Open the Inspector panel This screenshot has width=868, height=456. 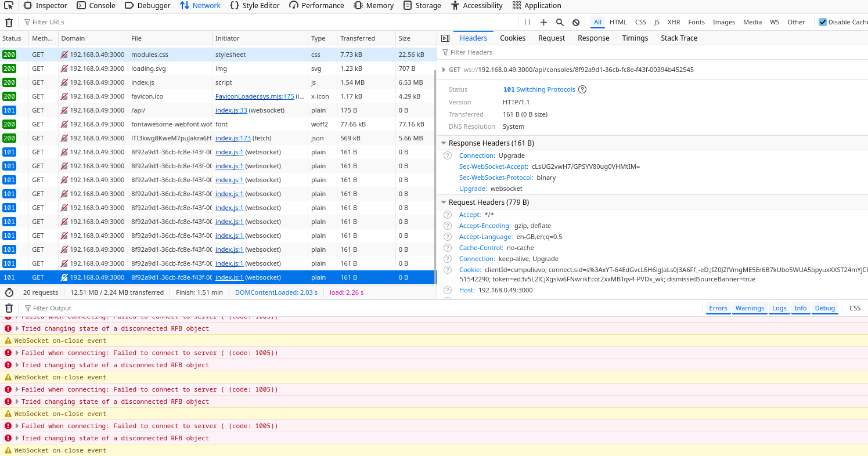point(45,5)
